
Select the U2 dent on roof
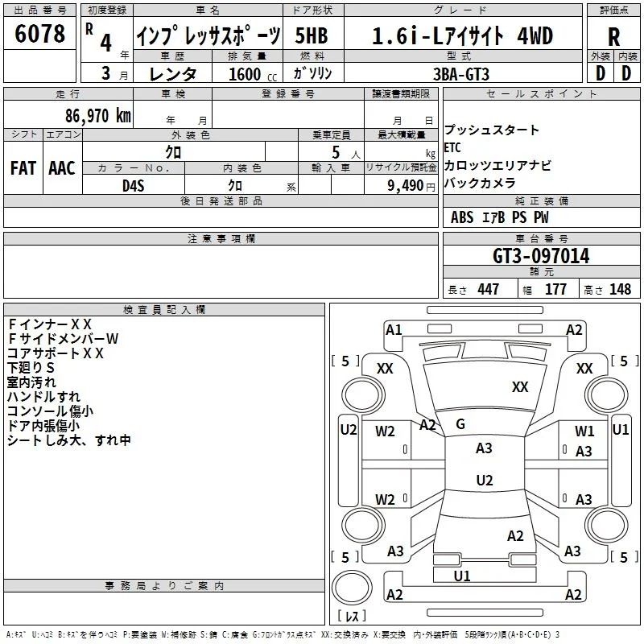[485, 480]
